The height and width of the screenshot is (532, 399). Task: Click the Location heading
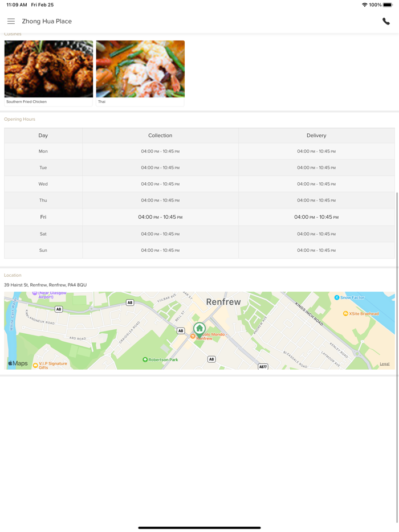[13, 275]
